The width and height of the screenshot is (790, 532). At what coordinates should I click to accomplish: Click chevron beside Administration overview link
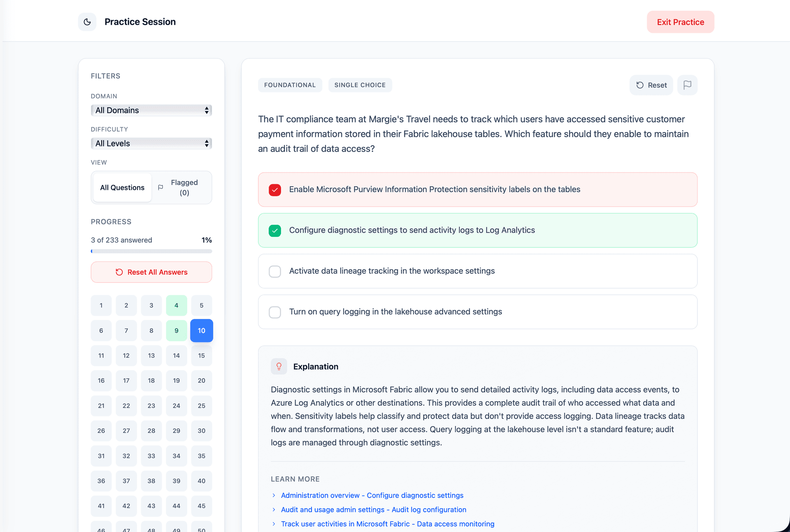(x=274, y=495)
